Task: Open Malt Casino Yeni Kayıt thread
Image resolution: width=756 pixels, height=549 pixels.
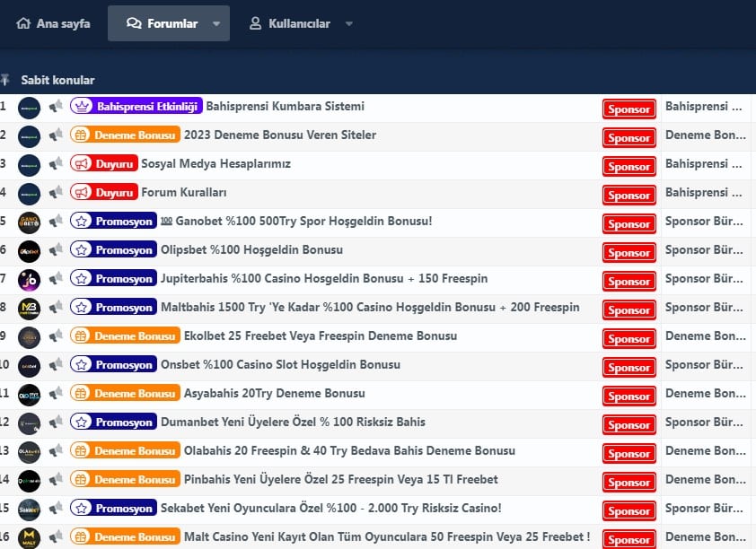Action: [x=387, y=536]
